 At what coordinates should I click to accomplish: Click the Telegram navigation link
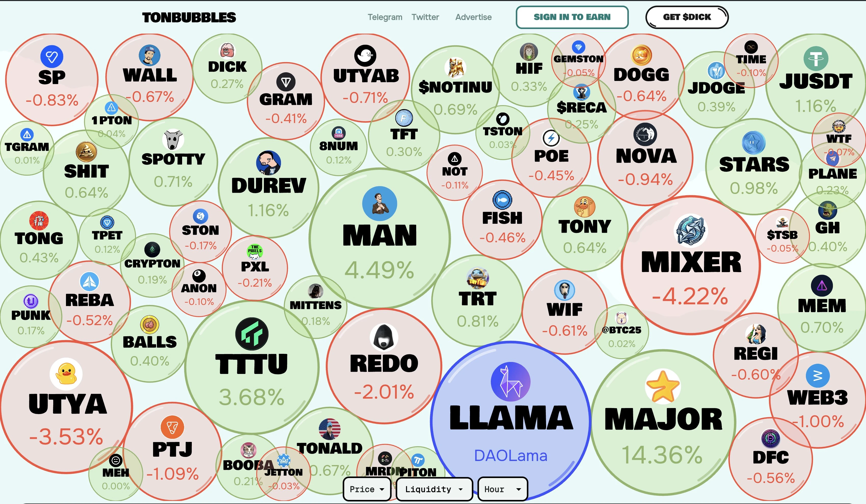point(385,17)
